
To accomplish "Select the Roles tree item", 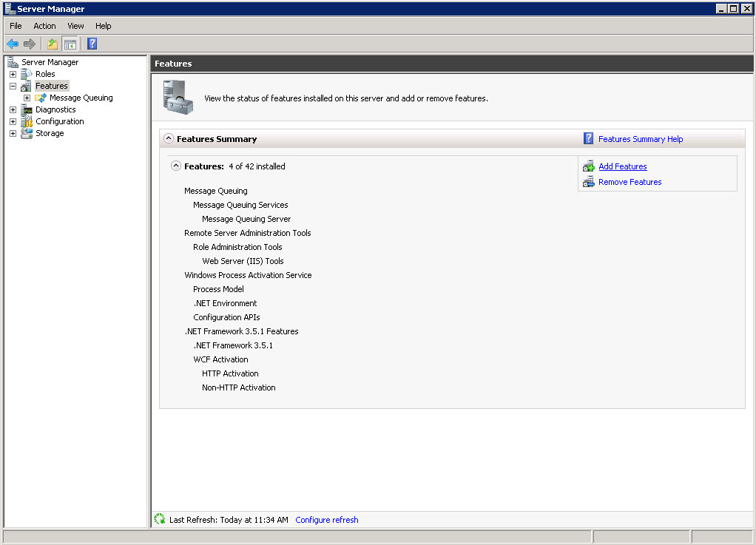I will click(x=45, y=74).
